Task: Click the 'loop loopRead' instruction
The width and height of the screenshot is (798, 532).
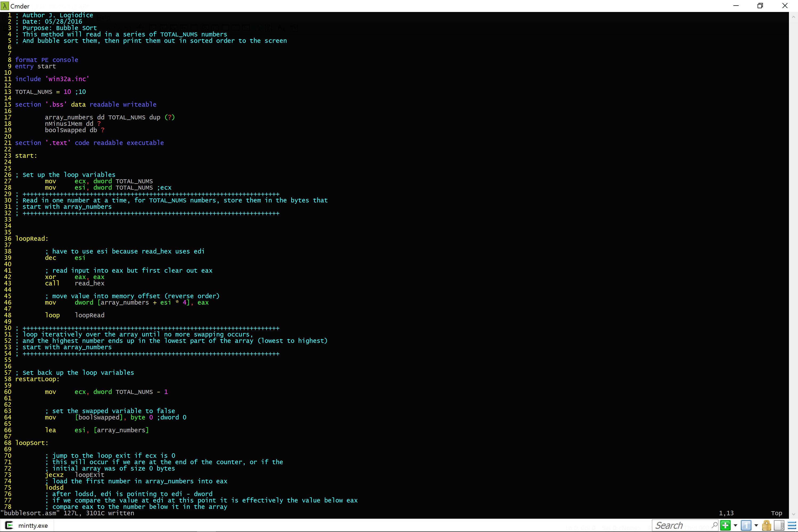Action: [75, 315]
